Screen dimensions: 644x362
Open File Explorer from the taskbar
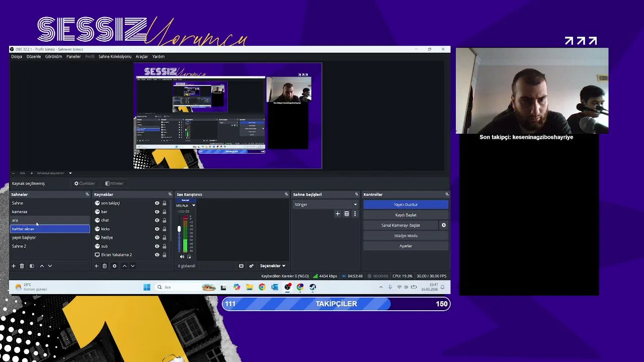pos(249,287)
